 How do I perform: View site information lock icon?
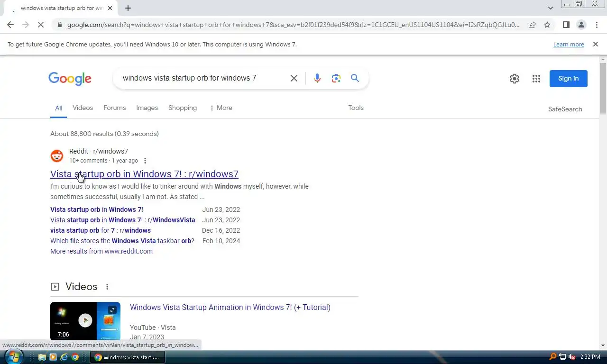(59, 25)
